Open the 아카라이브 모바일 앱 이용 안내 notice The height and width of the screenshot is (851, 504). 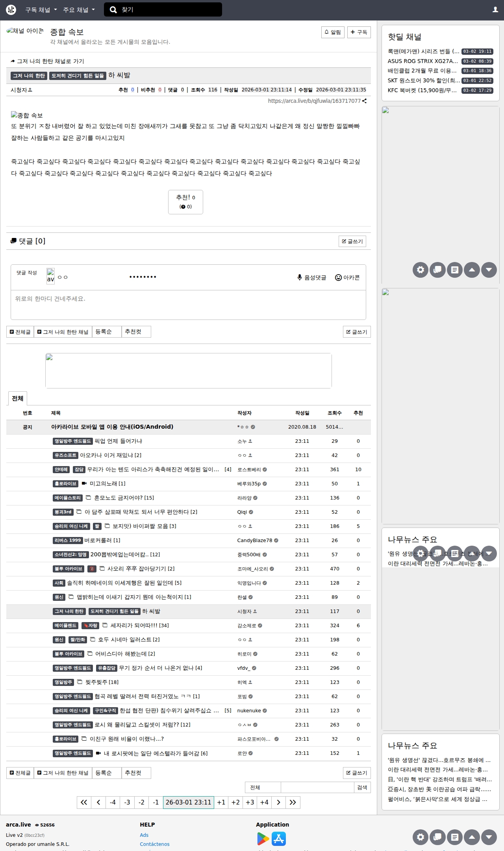tap(112, 427)
